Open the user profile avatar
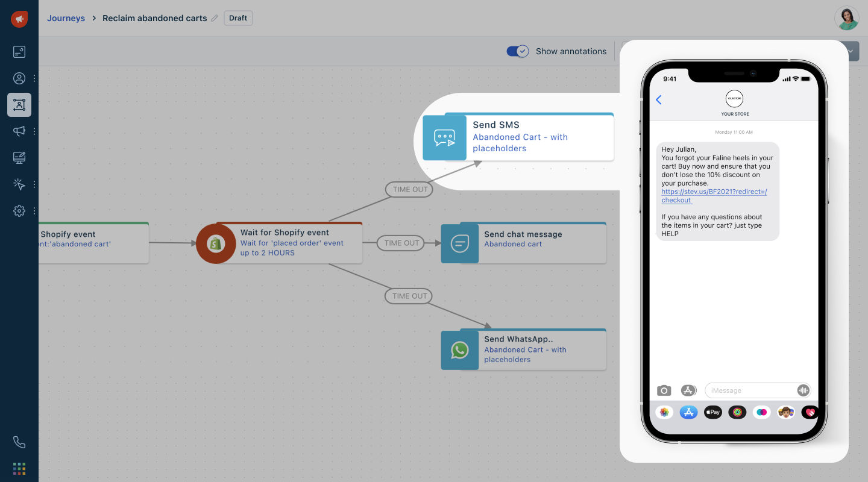Viewport: 868px width, 482px height. coord(846,18)
